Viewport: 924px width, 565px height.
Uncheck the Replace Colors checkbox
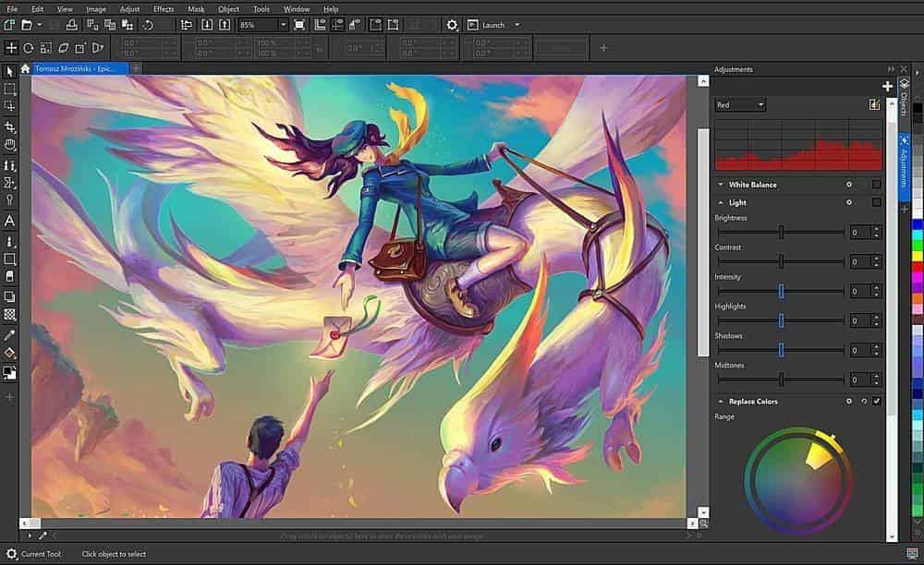coord(876,402)
